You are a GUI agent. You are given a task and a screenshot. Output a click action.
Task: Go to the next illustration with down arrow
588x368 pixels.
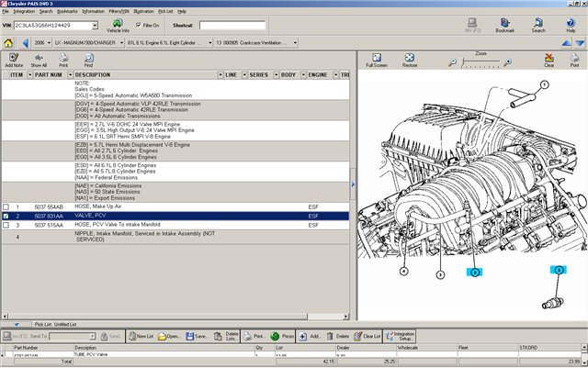[x=580, y=43]
